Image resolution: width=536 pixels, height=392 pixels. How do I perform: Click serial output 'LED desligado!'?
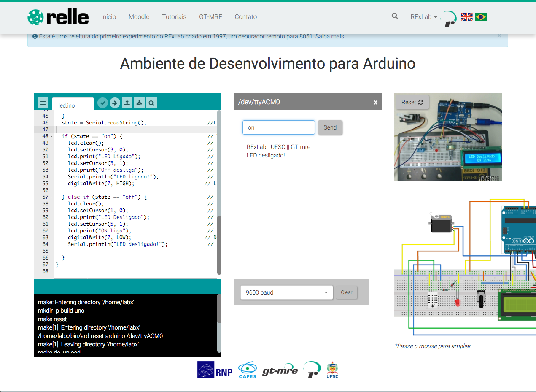pyautogui.click(x=266, y=155)
